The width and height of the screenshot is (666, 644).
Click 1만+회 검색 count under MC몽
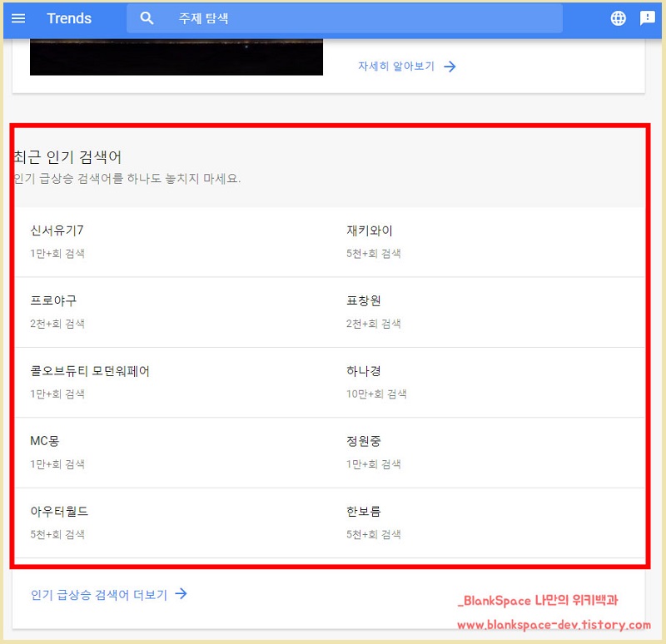click(57, 464)
